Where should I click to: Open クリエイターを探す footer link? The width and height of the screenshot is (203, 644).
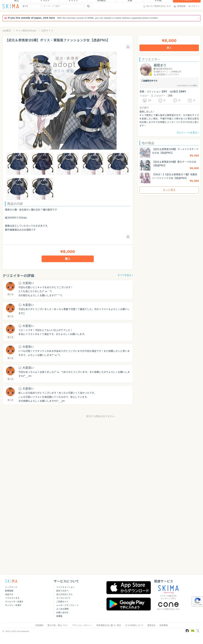(14, 602)
